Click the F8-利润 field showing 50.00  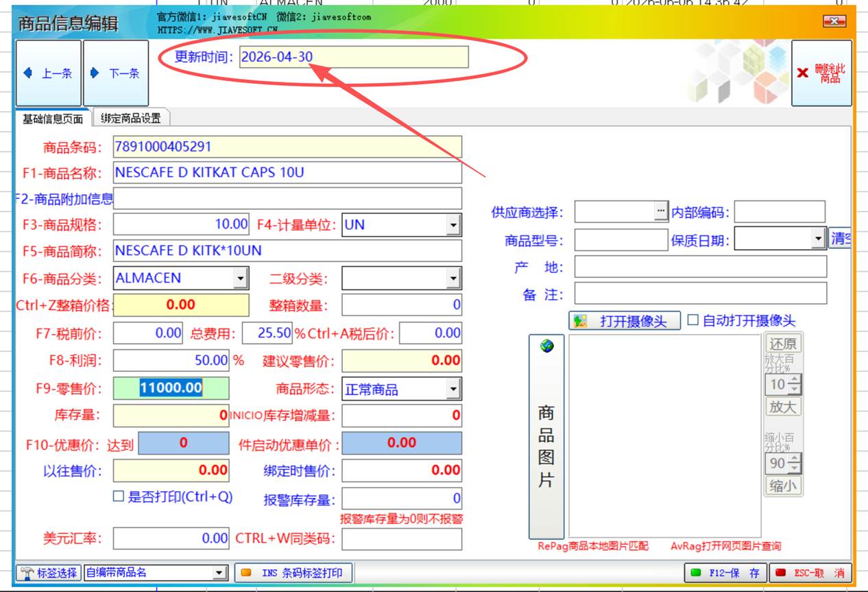[171, 360]
